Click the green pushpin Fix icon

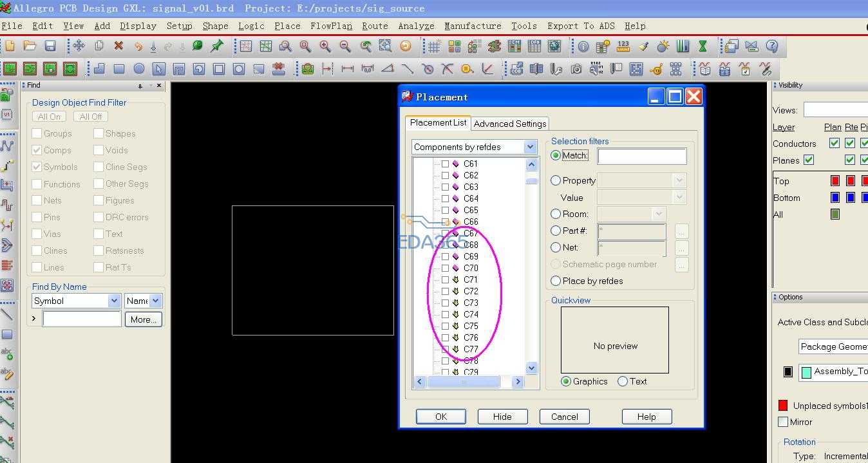click(217, 46)
